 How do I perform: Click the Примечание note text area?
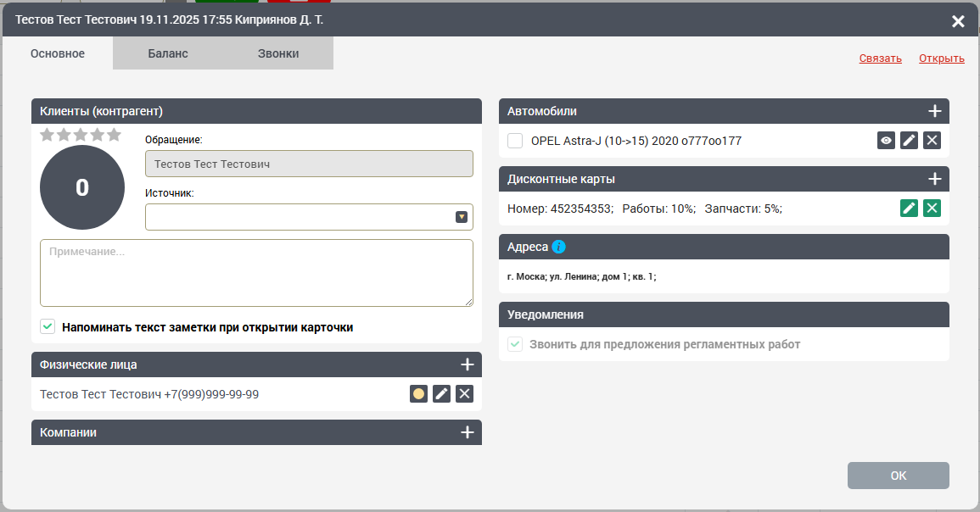[x=256, y=273]
